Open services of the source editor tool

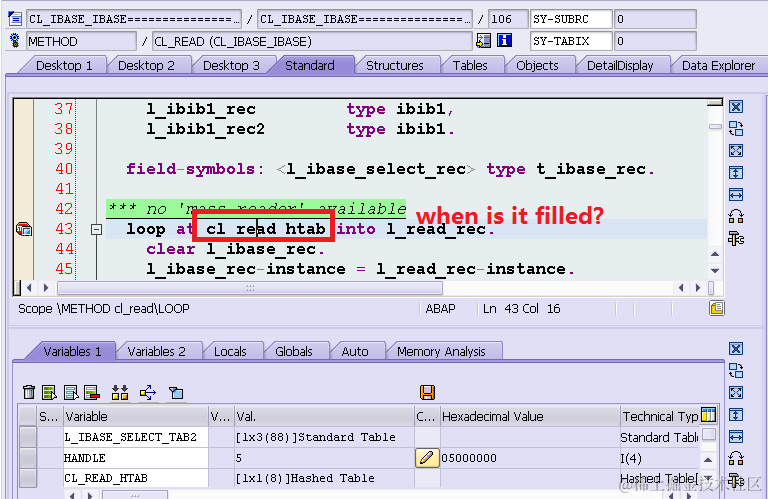pyautogui.click(x=736, y=216)
